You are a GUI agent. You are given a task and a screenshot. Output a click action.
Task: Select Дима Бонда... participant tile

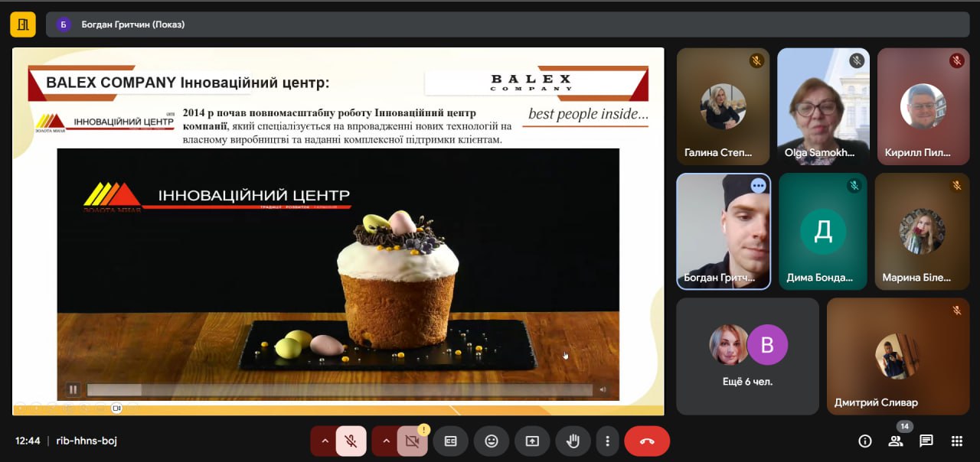pos(823,231)
